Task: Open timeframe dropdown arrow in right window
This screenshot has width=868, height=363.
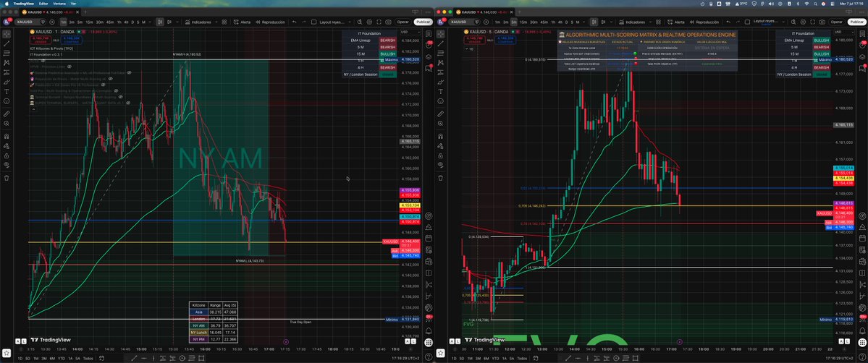Action: [584, 22]
